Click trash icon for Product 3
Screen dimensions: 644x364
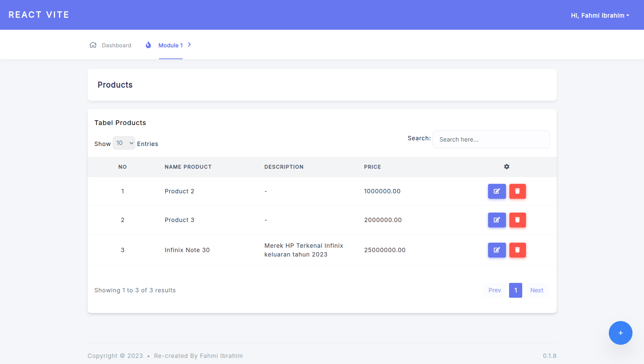pyautogui.click(x=517, y=220)
